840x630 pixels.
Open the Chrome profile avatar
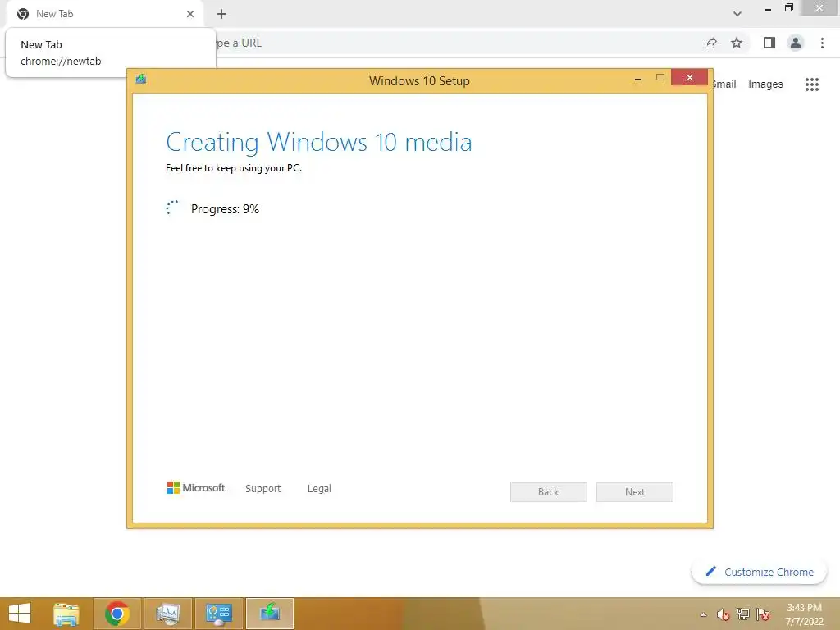pyautogui.click(x=796, y=43)
